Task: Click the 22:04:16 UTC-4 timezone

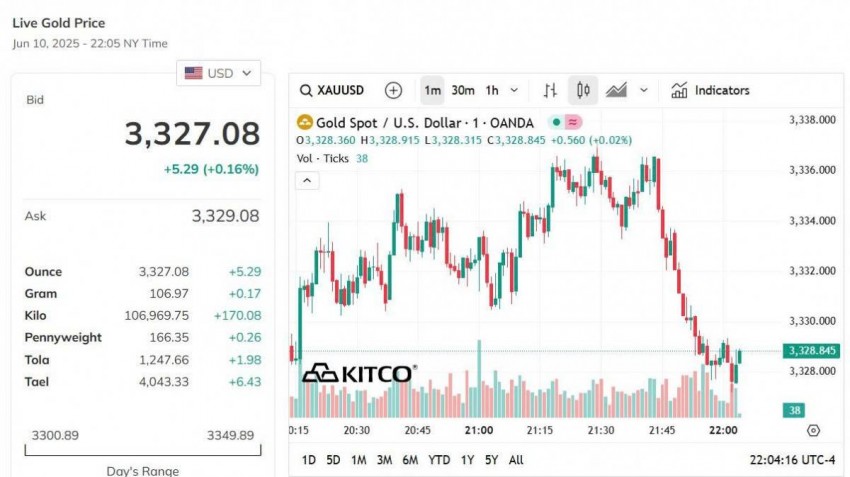Action: [793, 460]
